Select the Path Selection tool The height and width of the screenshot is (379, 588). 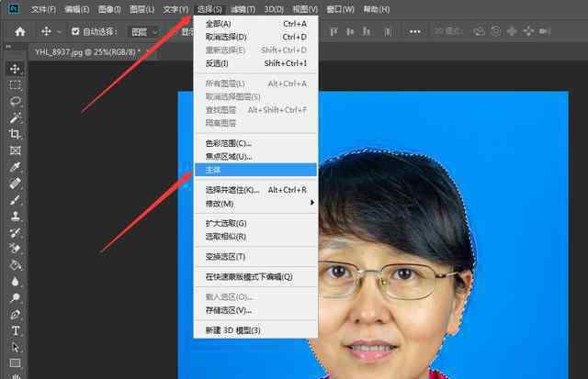pos(15,347)
